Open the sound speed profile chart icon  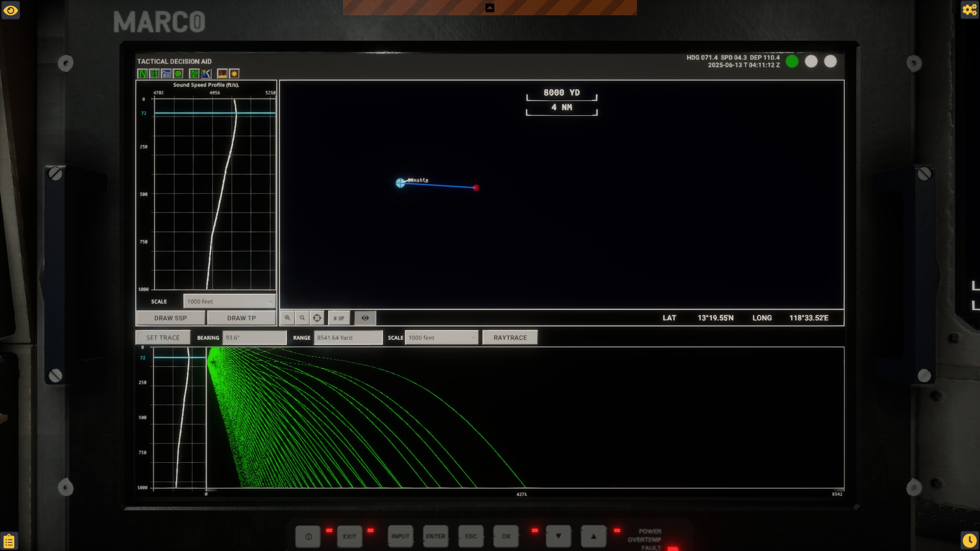coord(206,73)
